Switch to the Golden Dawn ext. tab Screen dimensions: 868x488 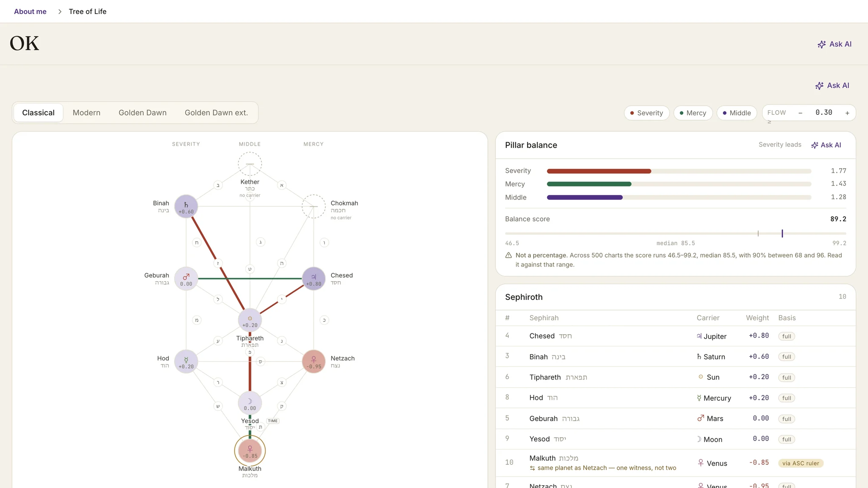[x=216, y=113]
